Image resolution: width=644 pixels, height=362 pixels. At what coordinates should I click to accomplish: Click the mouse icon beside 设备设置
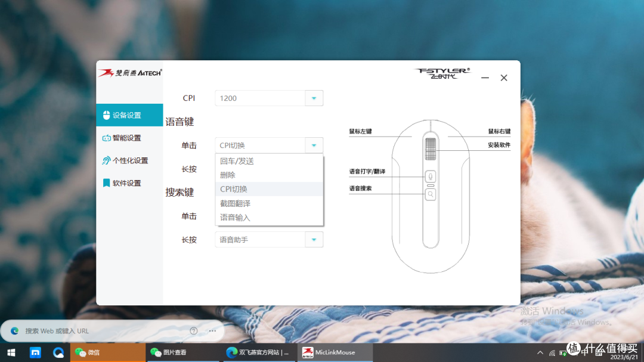click(106, 115)
